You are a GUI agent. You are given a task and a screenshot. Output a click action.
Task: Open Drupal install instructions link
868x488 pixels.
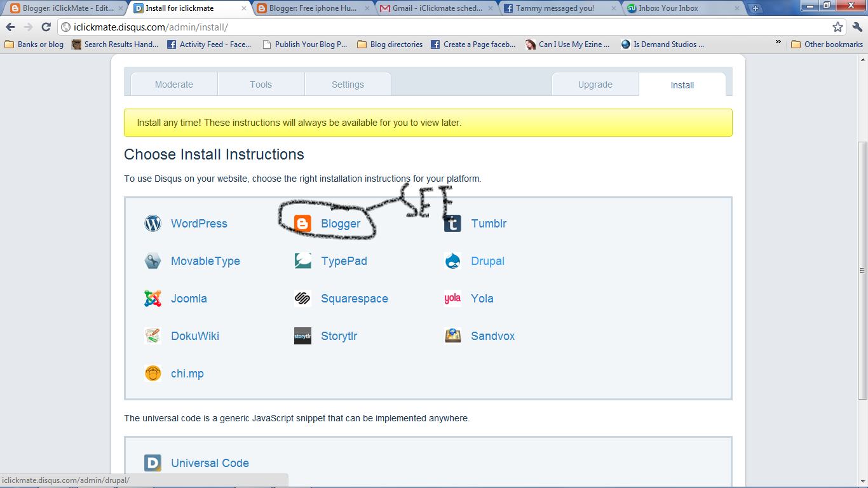tap(487, 261)
